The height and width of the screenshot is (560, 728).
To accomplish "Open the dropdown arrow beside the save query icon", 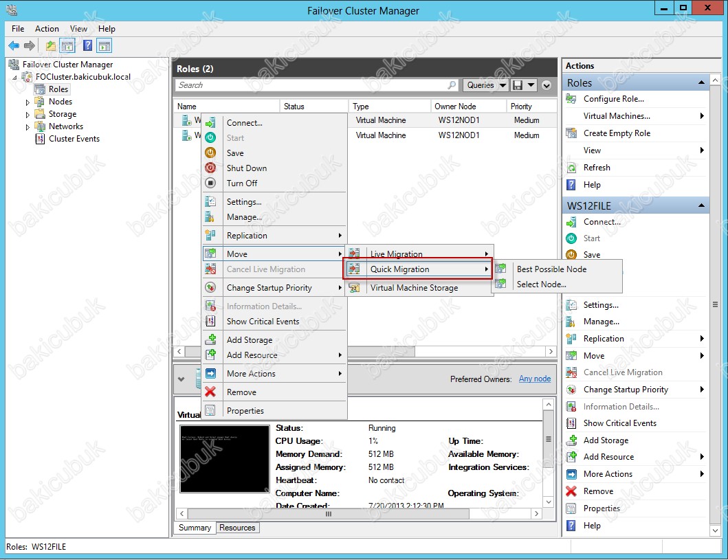I will coord(531,85).
